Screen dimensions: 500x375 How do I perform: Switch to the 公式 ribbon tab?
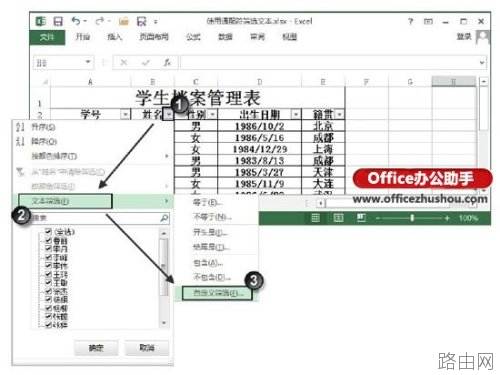point(193,37)
